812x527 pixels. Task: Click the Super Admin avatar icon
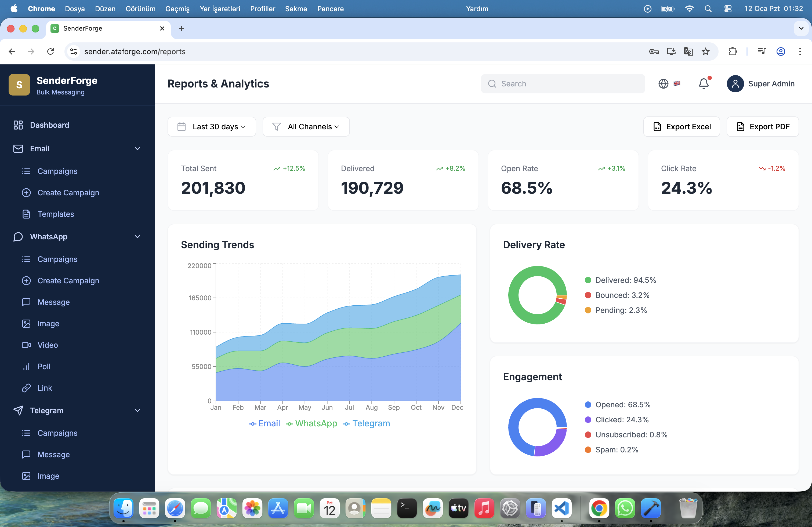(735, 84)
